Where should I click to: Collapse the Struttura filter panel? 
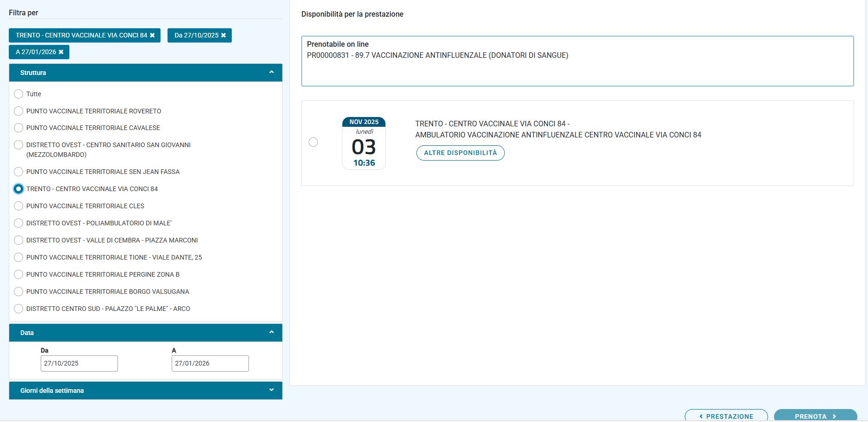click(x=271, y=73)
